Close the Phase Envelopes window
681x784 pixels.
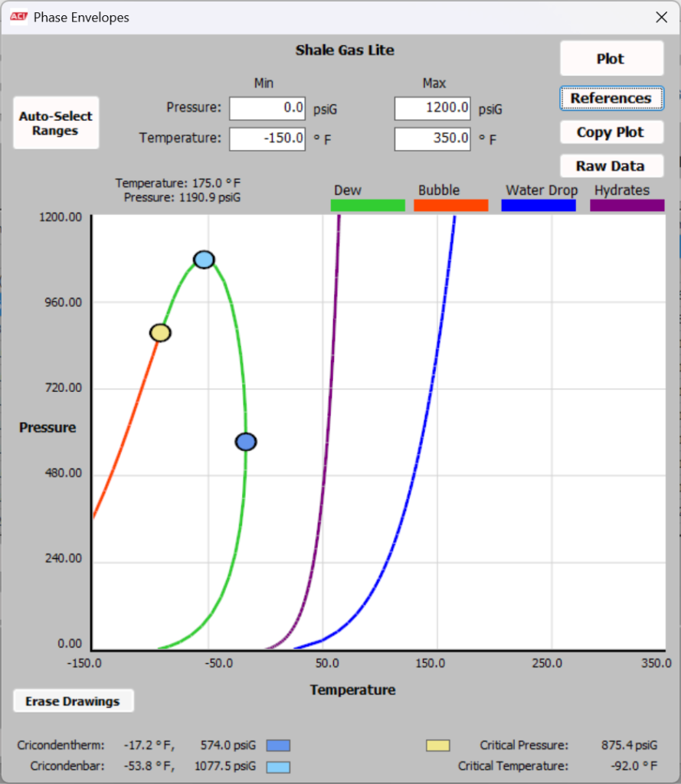click(x=662, y=17)
